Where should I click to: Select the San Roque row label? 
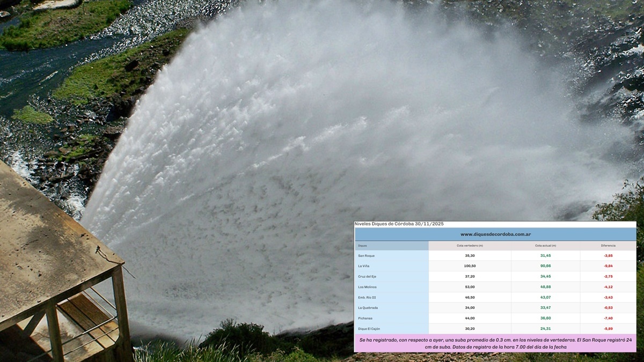click(366, 256)
